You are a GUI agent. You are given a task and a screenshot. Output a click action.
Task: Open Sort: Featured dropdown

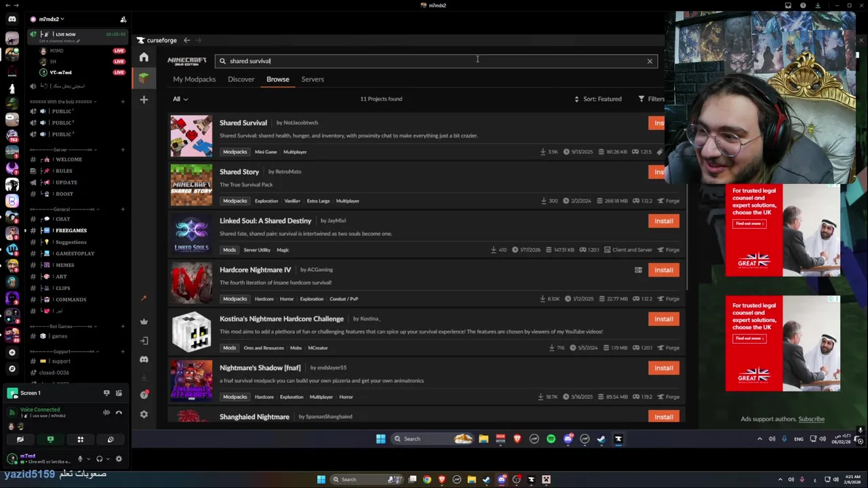coord(597,99)
